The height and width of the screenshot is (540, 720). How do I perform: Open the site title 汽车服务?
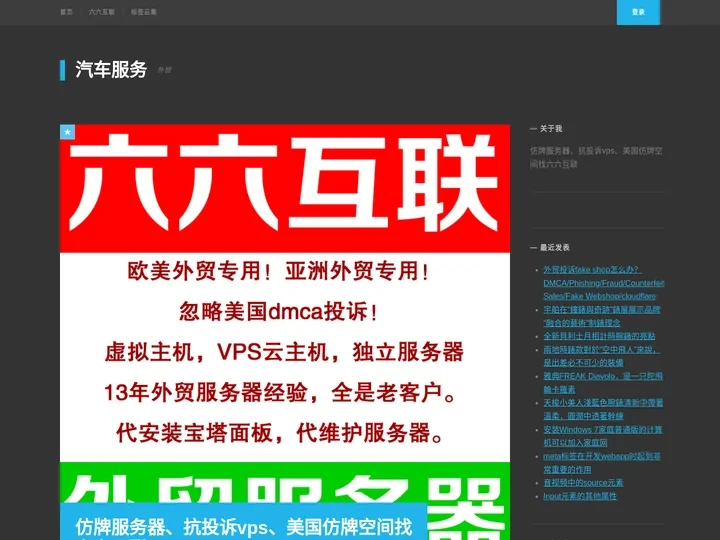(111, 70)
